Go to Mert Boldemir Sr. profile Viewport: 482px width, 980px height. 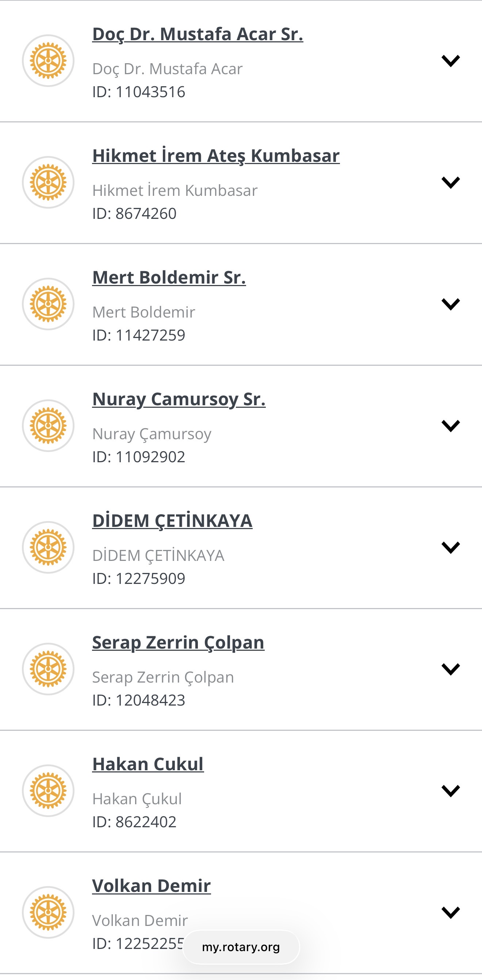(x=169, y=278)
